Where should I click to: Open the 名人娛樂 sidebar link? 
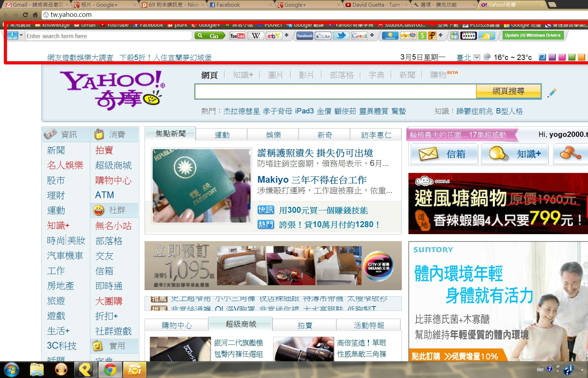click(65, 165)
